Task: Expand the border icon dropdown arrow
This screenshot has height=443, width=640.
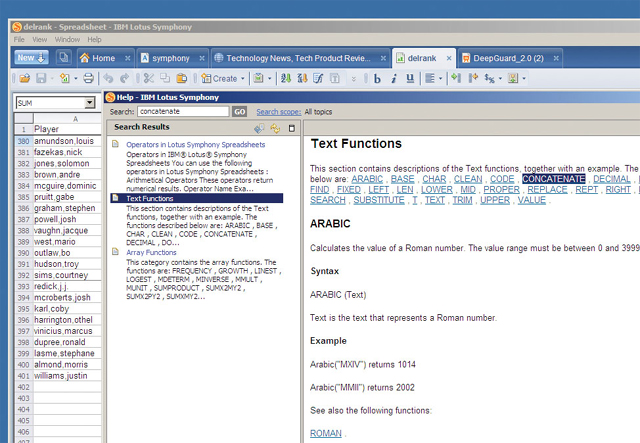Action: [524, 78]
